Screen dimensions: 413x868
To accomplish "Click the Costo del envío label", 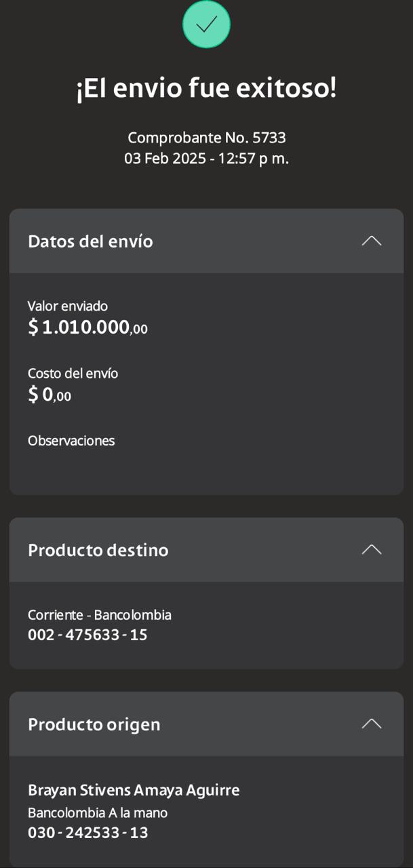I will [x=73, y=373].
